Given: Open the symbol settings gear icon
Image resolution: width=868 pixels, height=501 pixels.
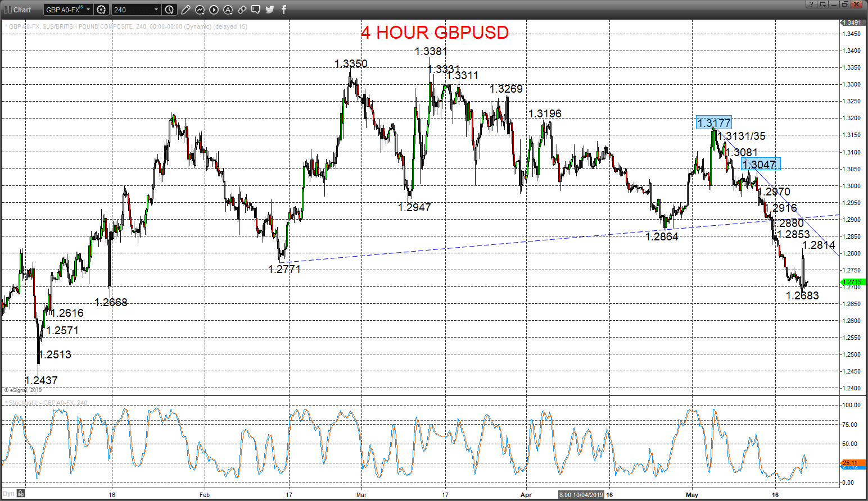Looking at the screenshot, I should coord(101,10).
